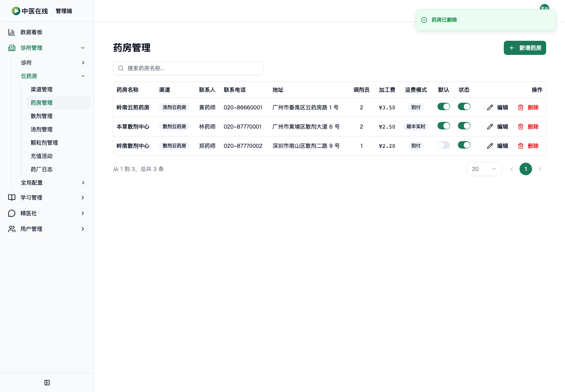The width and height of the screenshot is (565, 392).
Task: Click the 数据看板 bar chart icon
Action: (x=12, y=32)
